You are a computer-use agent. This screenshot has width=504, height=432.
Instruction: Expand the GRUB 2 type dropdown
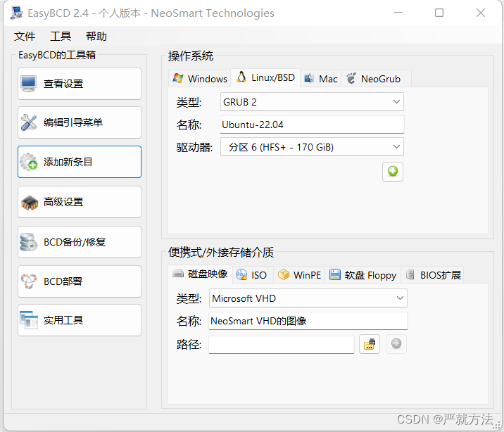[x=312, y=102]
